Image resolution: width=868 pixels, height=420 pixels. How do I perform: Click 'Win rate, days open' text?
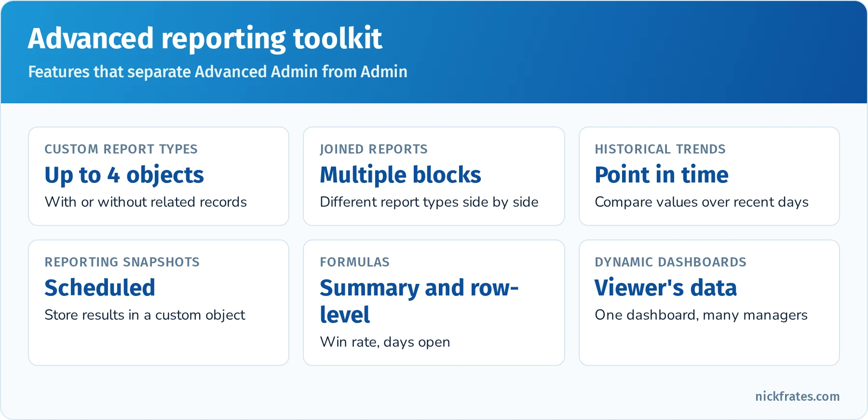[385, 342]
